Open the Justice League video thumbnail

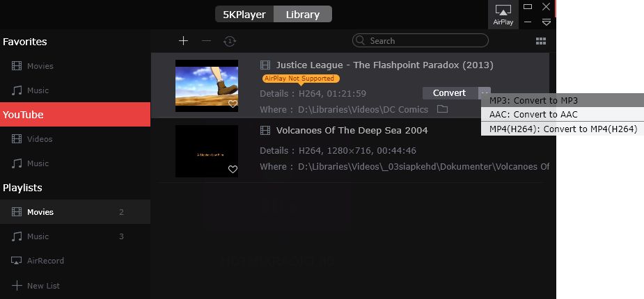pos(207,86)
